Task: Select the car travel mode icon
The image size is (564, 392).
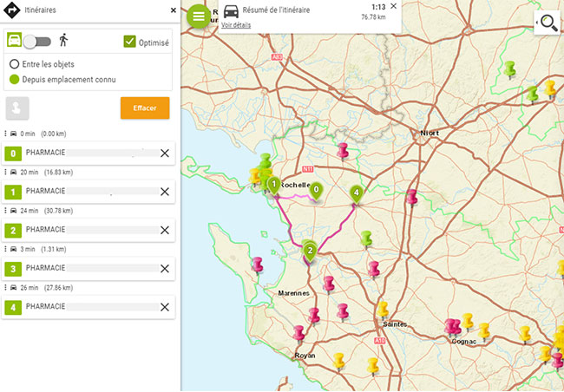Action: click(x=14, y=41)
